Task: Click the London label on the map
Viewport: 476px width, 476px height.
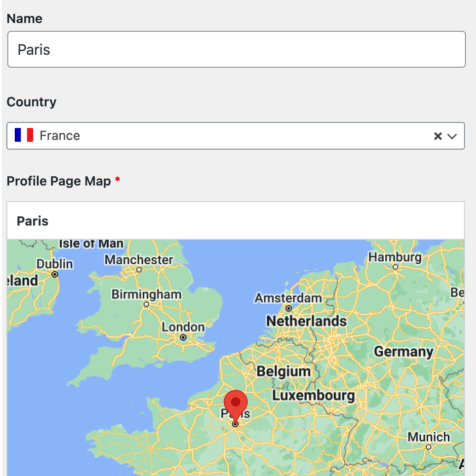Action: 183,327
